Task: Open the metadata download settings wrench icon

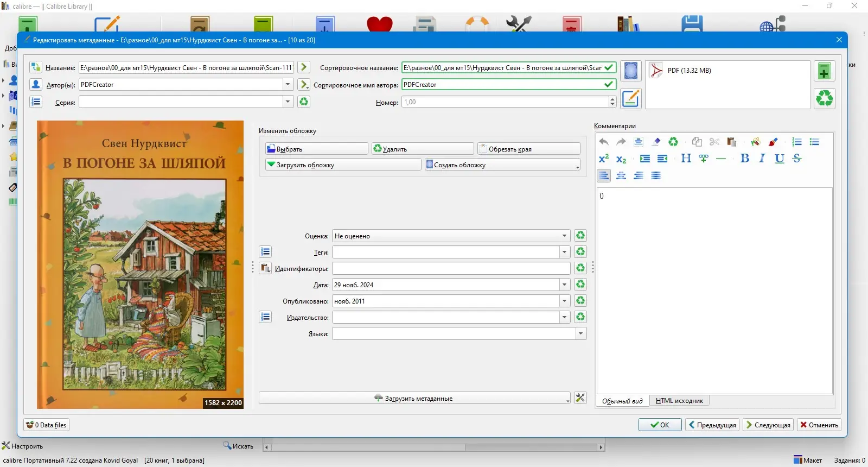Action: (580, 398)
